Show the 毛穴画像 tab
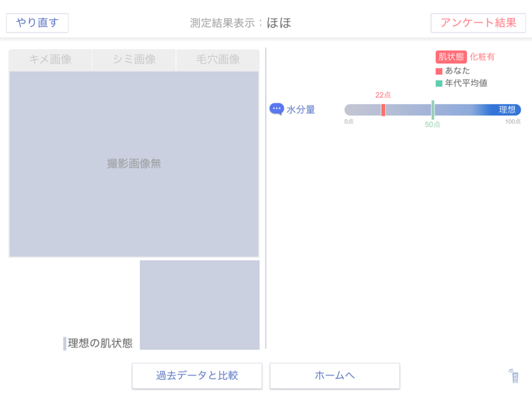The height and width of the screenshot is (399, 532). (x=218, y=60)
